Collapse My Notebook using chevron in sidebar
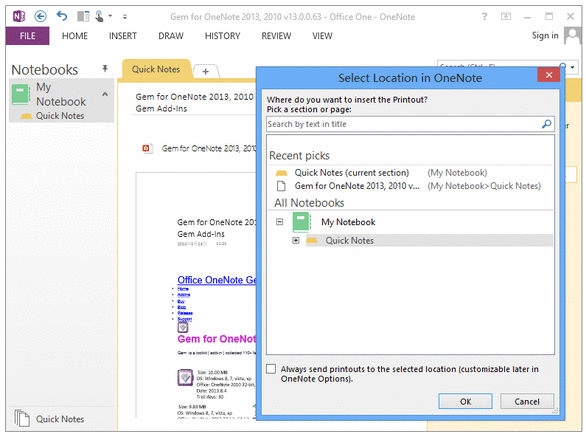586x437 pixels. coord(105,94)
